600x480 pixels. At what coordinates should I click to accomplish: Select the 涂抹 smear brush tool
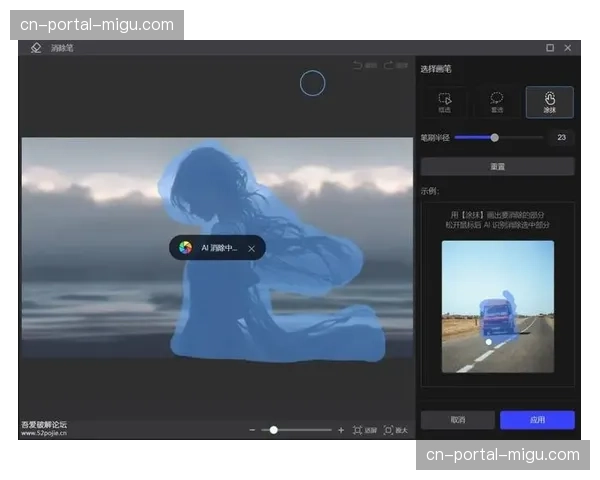click(x=549, y=101)
